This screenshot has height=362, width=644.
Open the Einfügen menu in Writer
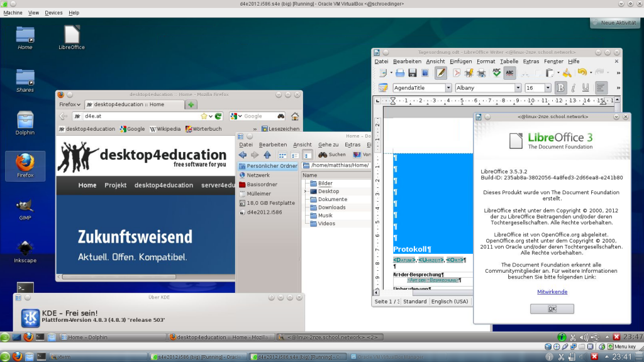pyautogui.click(x=461, y=62)
